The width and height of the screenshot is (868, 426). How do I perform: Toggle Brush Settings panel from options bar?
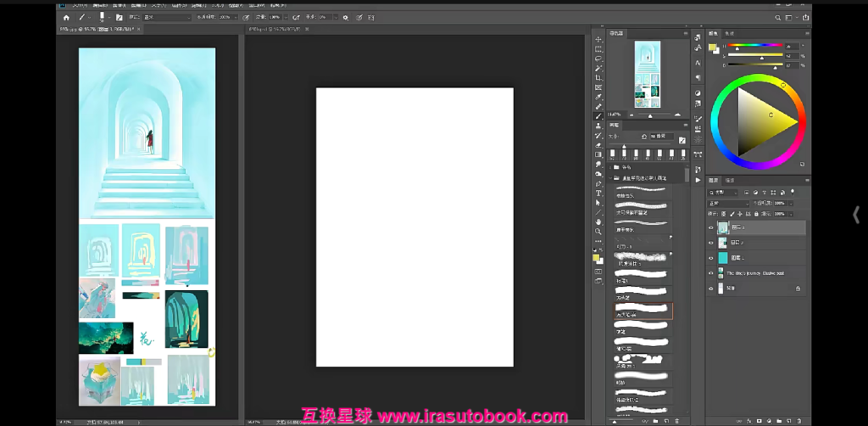tap(119, 17)
